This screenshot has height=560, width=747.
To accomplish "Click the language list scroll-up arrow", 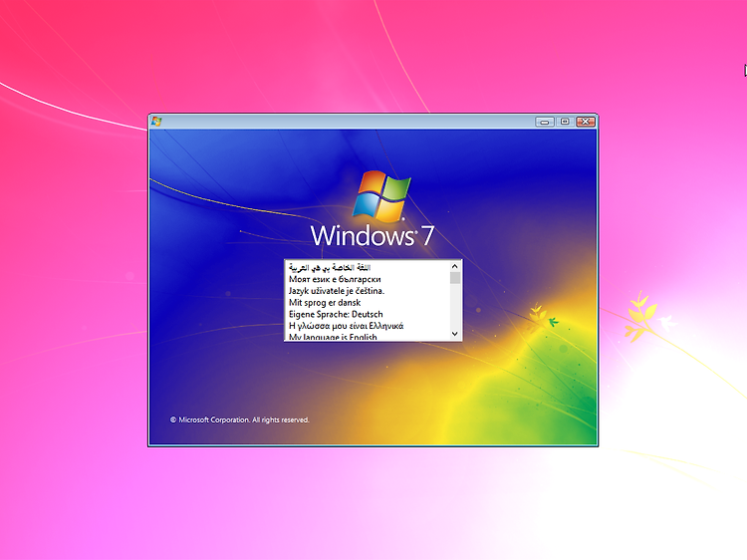I will (455, 266).
